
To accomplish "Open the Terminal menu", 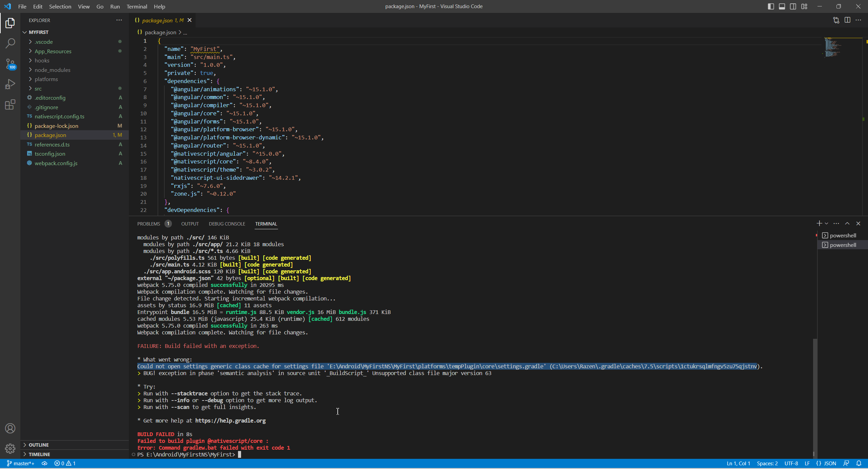I will click(x=137, y=6).
